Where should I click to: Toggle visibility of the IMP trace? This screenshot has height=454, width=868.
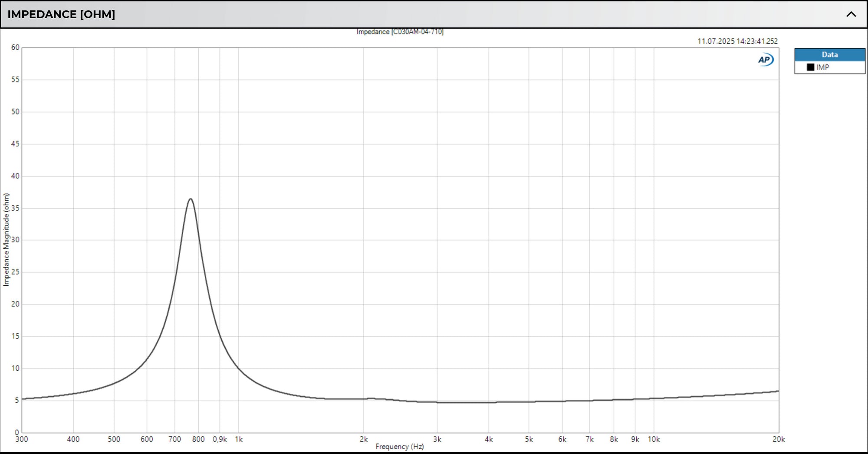(x=810, y=68)
